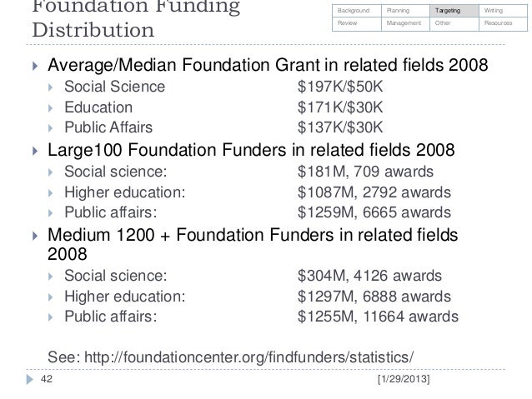
Task: Click the small arrow bullet before Education
Action: coord(51,108)
